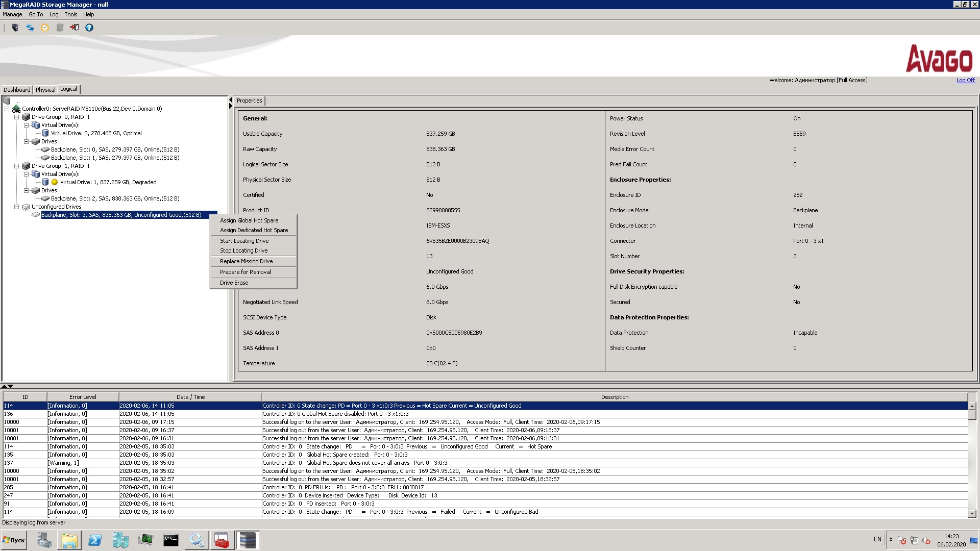
Task: Click the refresh arrows toolbar icon
Action: pyautogui.click(x=30, y=28)
